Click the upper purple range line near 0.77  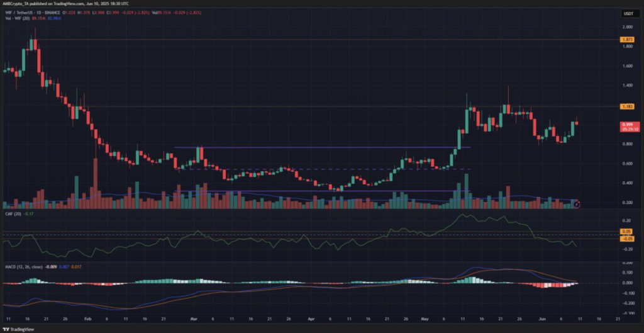(322, 147)
